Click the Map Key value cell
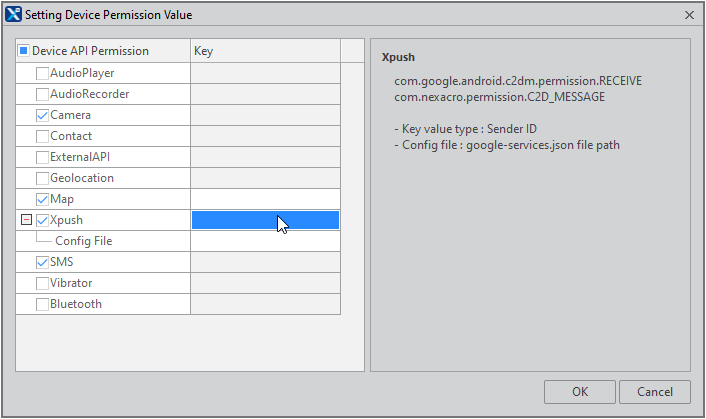This screenshot has width=706, height=419. coord(265,199)
